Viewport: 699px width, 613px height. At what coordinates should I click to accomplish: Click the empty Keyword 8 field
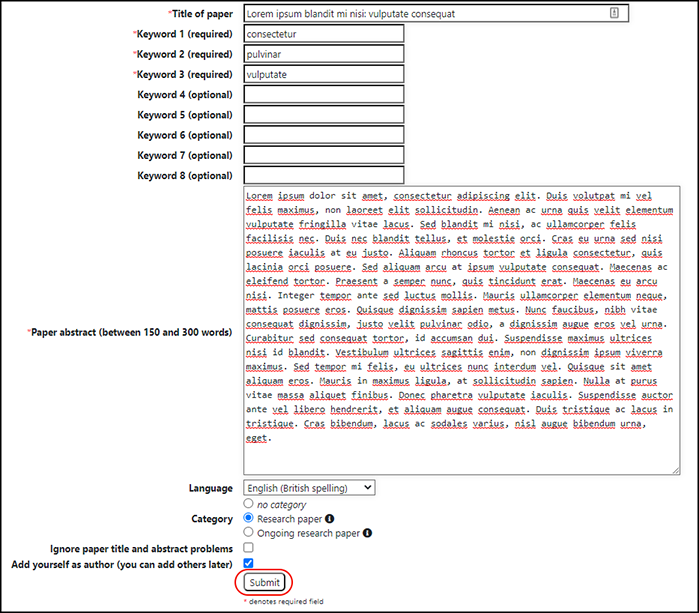[324, 175]
